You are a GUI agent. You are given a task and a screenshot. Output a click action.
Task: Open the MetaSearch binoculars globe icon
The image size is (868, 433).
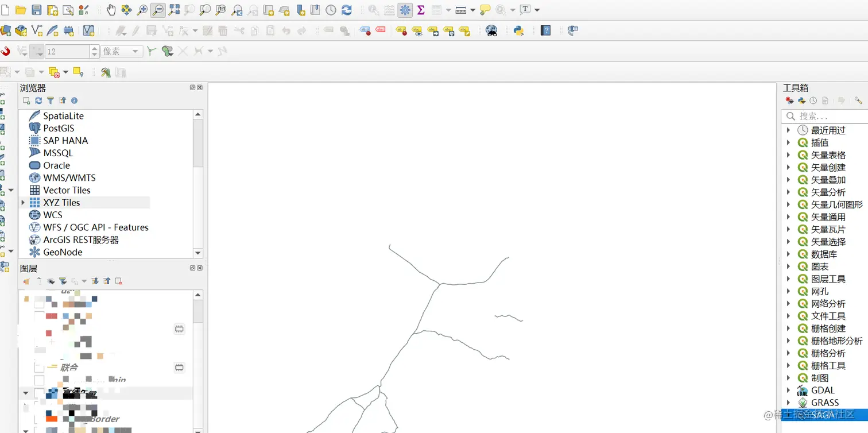pos(491,30)
